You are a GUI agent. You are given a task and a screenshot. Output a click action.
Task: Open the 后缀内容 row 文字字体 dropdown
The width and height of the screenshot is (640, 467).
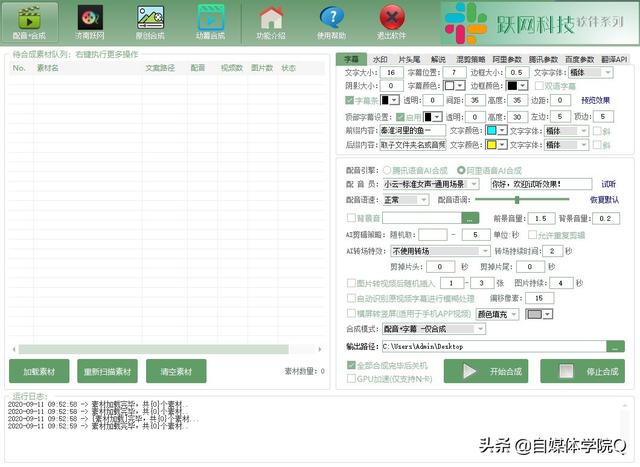[x=566, y=145]
